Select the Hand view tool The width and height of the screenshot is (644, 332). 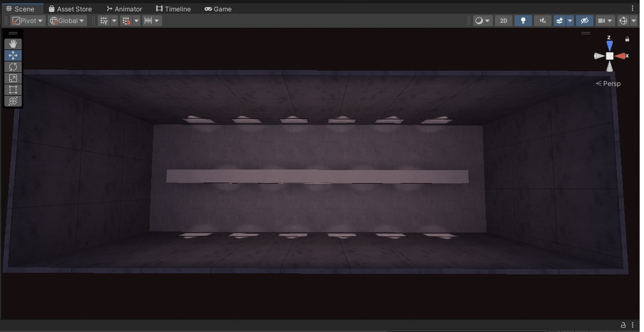click(13, 44)
